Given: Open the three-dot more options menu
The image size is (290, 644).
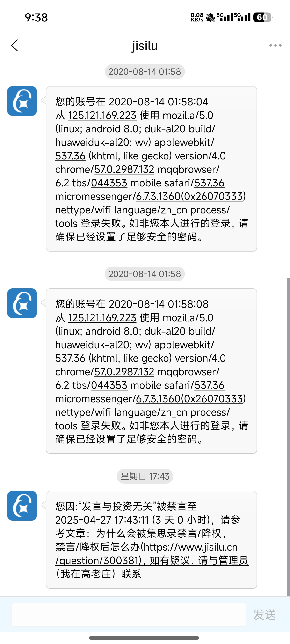Looking at the screenshot, I should point(275,46).
